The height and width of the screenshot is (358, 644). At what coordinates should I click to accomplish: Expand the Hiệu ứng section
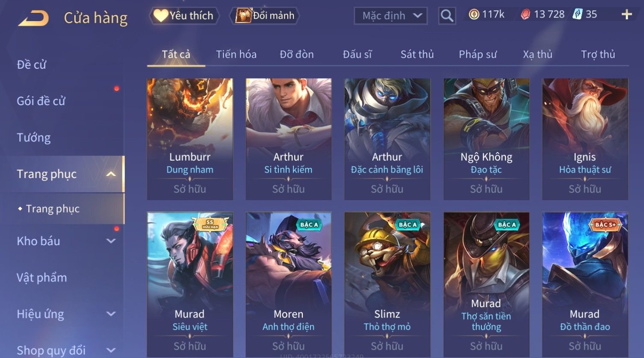click(x=111, y=314)
